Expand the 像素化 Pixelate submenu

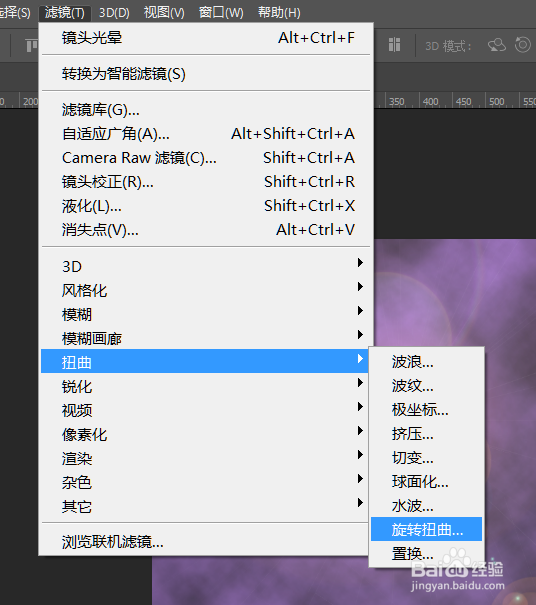(206, 434)
